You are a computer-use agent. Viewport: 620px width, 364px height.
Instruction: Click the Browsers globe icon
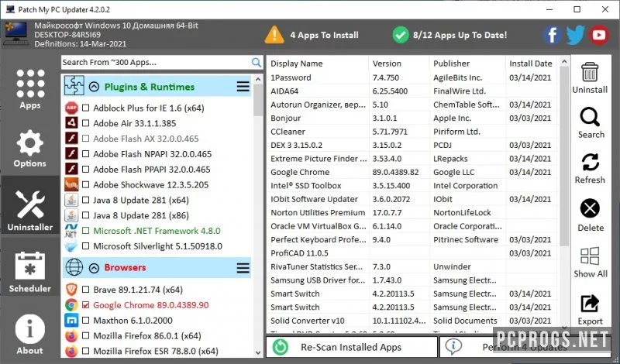(x=74, y=267)
